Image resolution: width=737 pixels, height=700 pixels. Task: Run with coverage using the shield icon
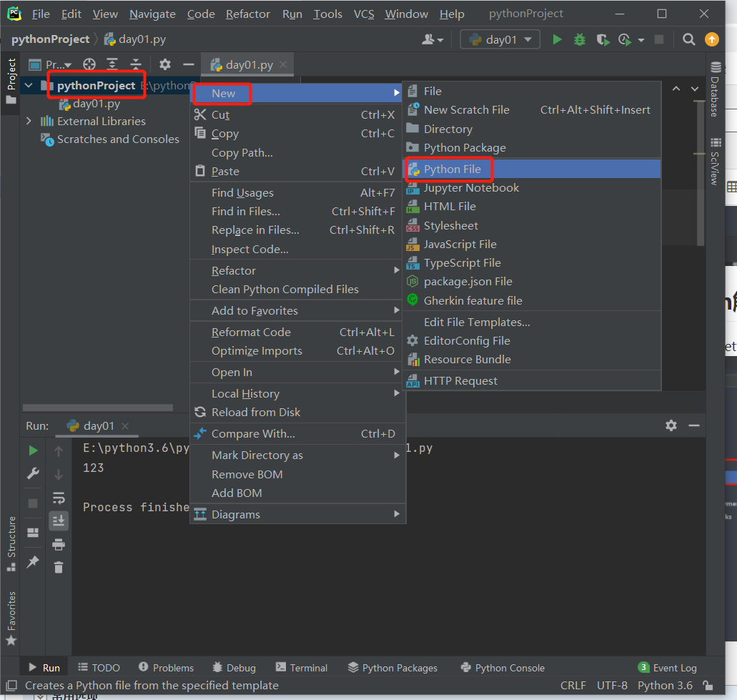click(603, 39)
